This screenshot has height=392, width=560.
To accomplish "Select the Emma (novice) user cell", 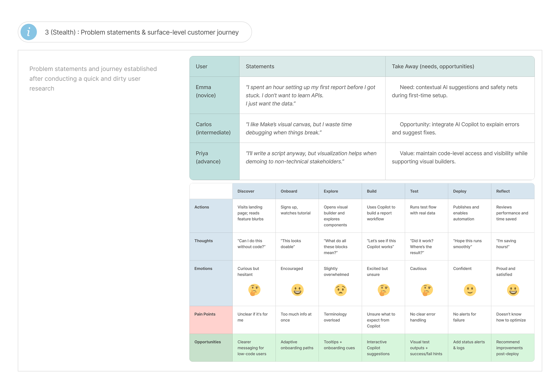I will point(215,95).
